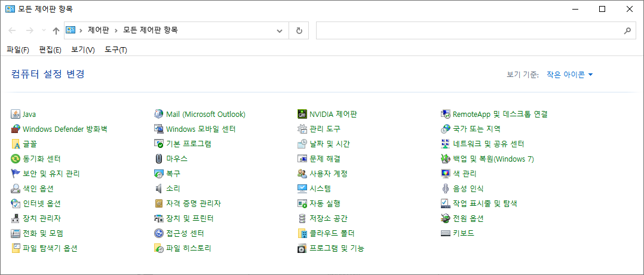The width and height of the screenshot is (644, 275).
Task: Open the 색 관리 link
Action: click(464, 174)
